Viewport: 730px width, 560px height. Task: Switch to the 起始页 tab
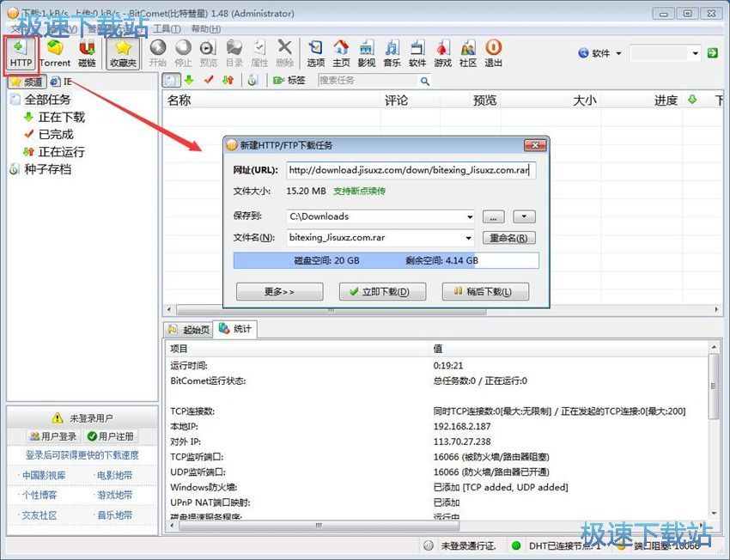click(189, 330)
